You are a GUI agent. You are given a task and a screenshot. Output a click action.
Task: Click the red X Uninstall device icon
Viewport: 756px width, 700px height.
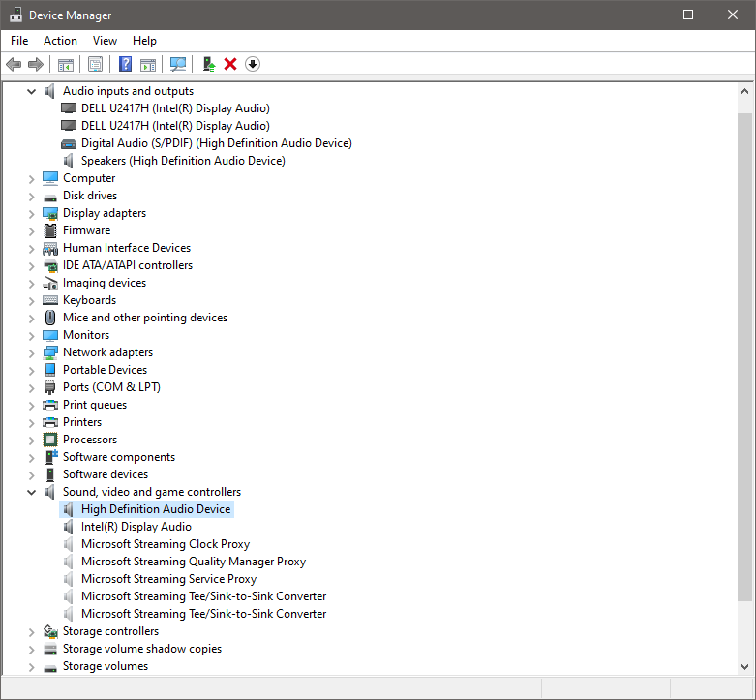click(230, 64)
